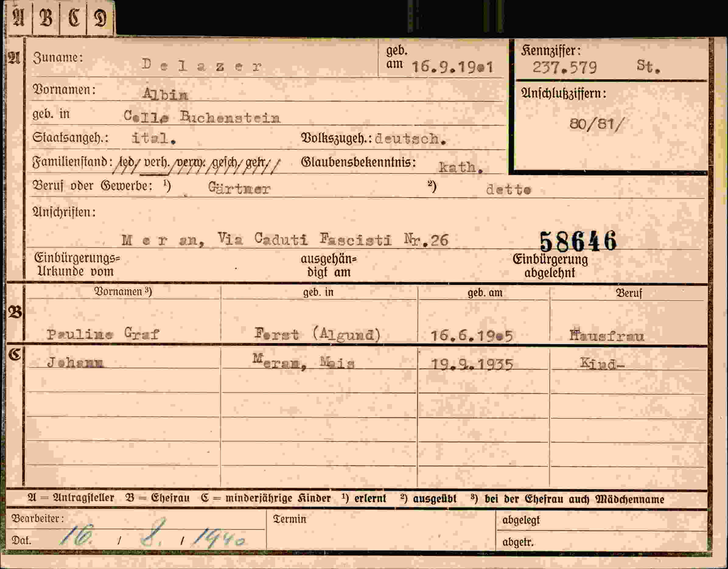
Task: Click the 'Volkszugeh.:' label
Action: [336, 138]
